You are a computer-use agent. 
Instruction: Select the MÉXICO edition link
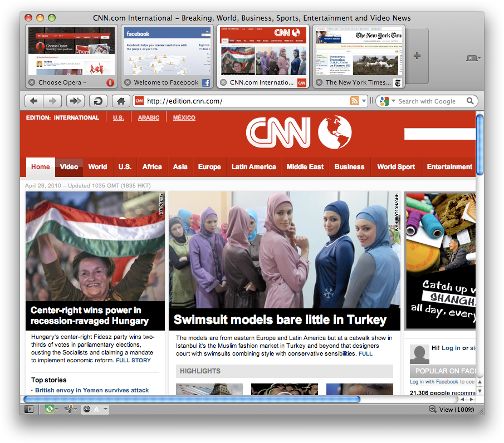(x=184, y=117)
